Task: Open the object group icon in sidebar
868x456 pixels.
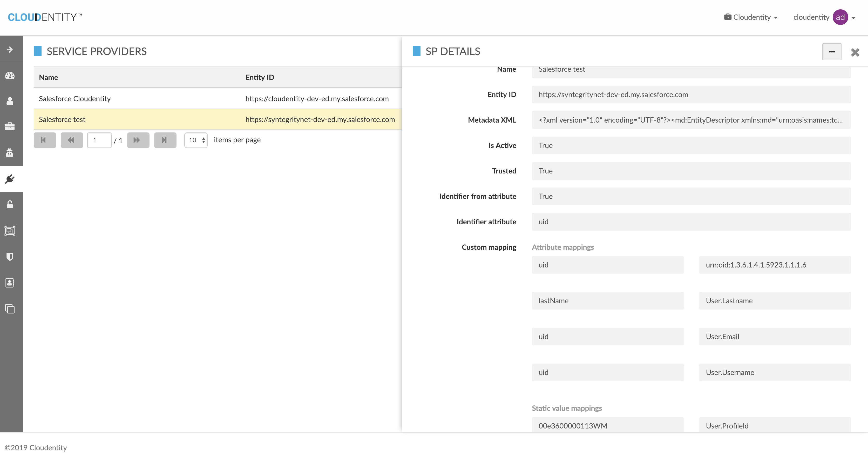Action: 10,231
